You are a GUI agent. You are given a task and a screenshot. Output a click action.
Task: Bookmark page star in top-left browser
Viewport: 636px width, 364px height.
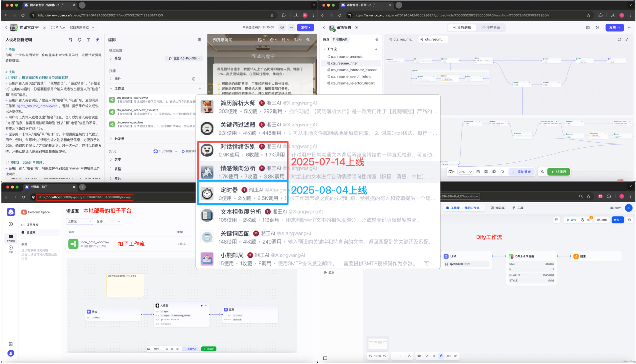pyautogui.click(x=272, y=15)
